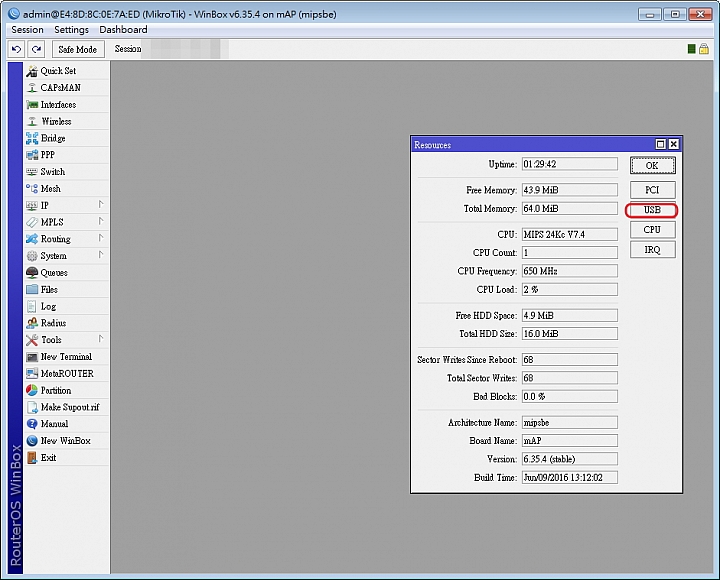Launch New Terminal

click(65, 357)
